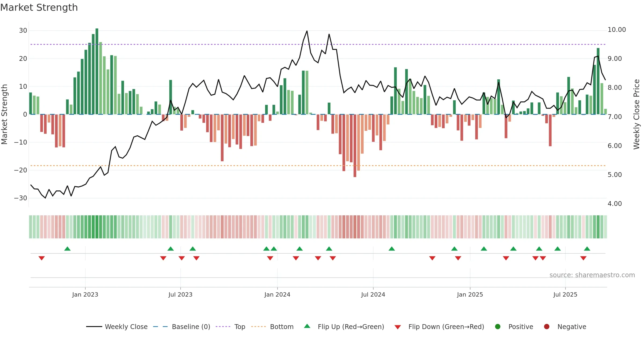Click the weekly close peak near 10.00
Screen dimensions: 644x362
(307, 31)
